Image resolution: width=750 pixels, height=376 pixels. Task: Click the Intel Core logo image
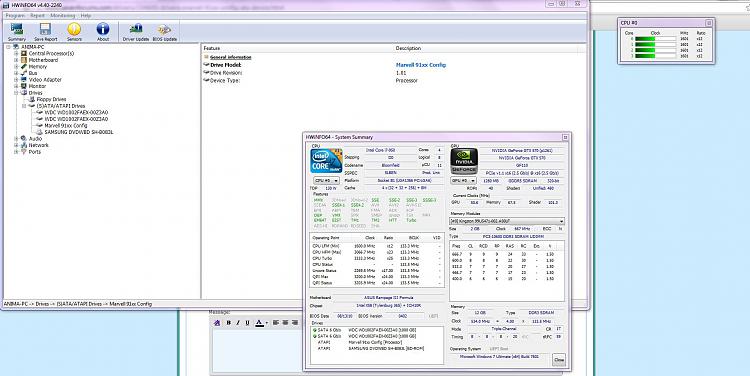tap(326, 161)
